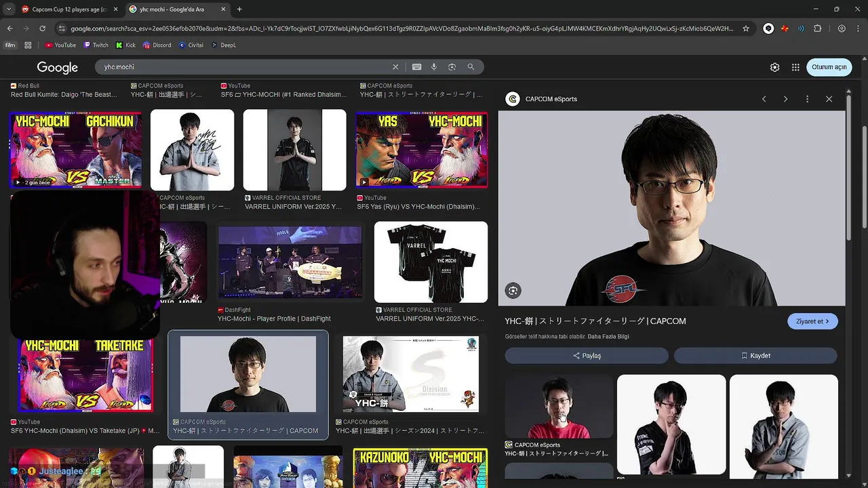Open 'Red Bull Kumite: Daigo The Beast' result
Screen dimensions: 868x488
64,95
